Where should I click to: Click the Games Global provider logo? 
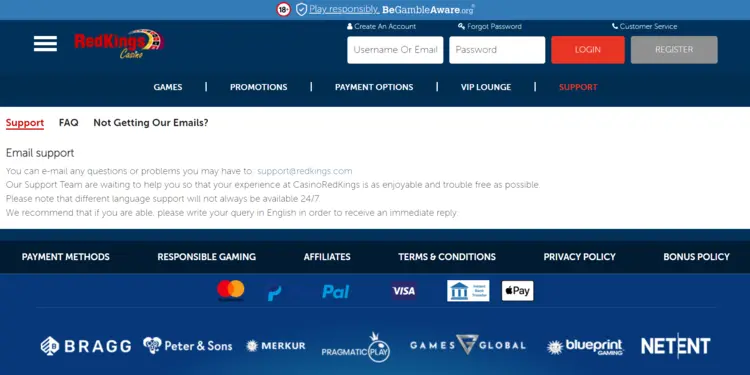[x=468, y=345]
